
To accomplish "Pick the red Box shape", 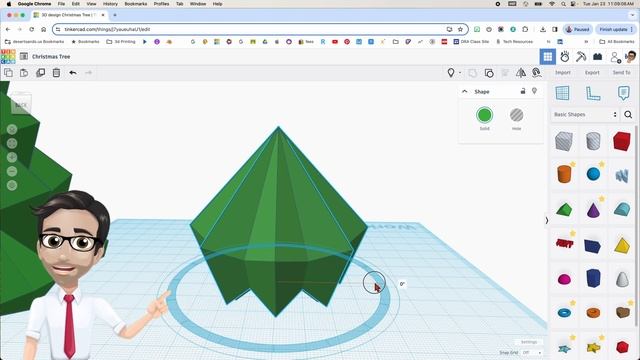I will point(622,141).
